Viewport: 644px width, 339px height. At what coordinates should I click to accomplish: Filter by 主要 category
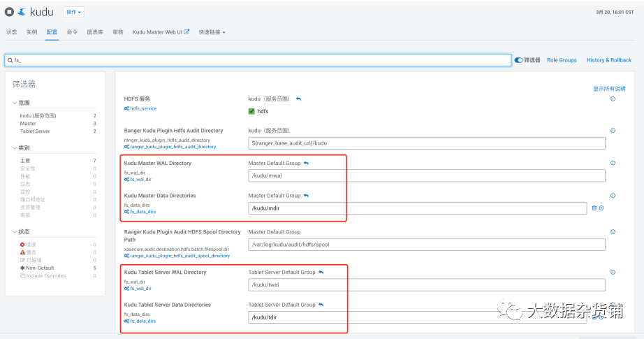[25, 161]
